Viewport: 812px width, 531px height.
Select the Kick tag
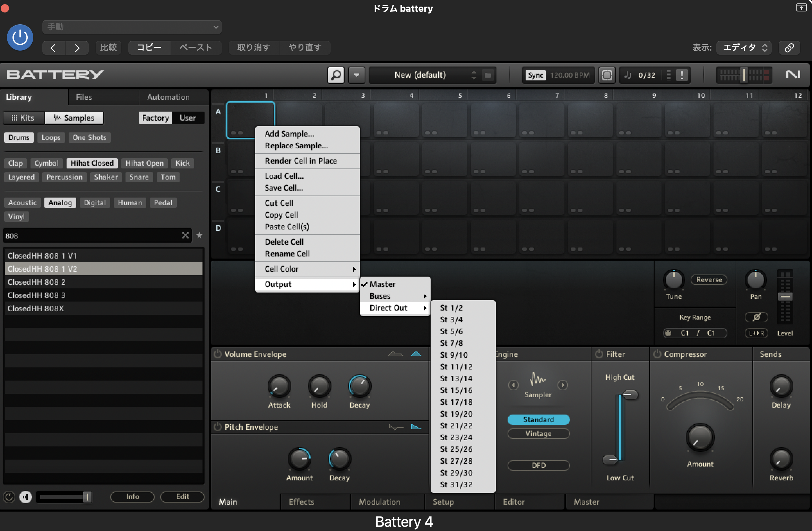(182, 163)
